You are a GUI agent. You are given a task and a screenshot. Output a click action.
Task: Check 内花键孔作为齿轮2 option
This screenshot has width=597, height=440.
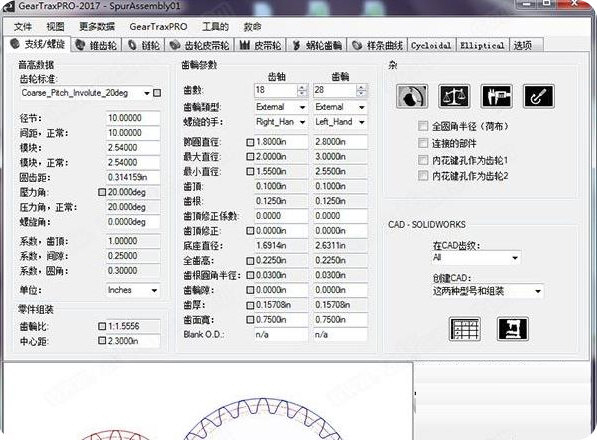[x=423, y=175]
